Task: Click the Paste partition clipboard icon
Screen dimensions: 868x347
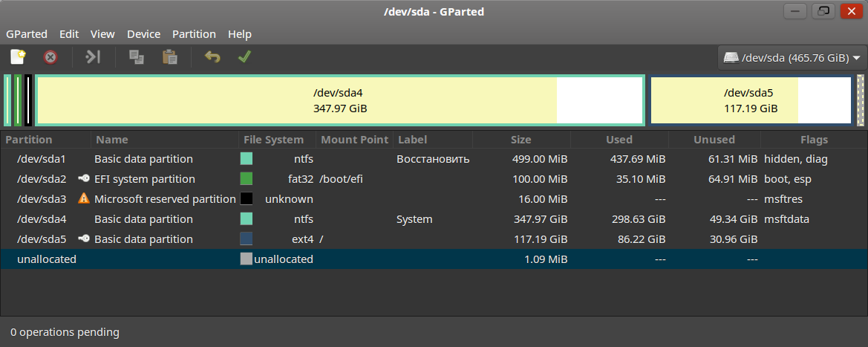Action: [169, 57]
